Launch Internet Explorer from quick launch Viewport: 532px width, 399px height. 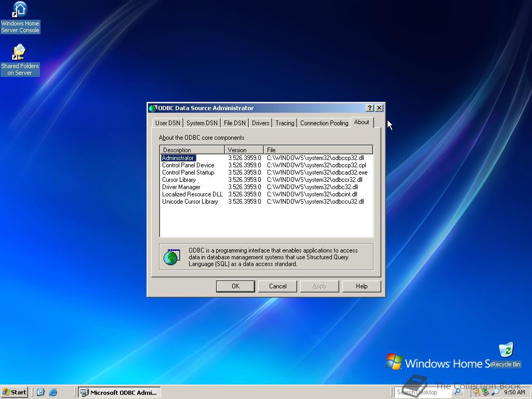pos(53,392)
